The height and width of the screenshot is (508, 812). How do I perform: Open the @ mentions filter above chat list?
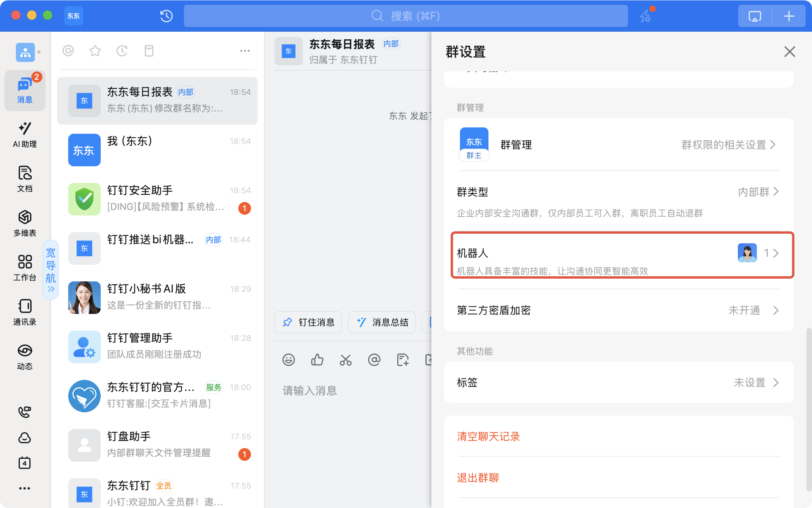pyautogui.click(x=68, y=51)
